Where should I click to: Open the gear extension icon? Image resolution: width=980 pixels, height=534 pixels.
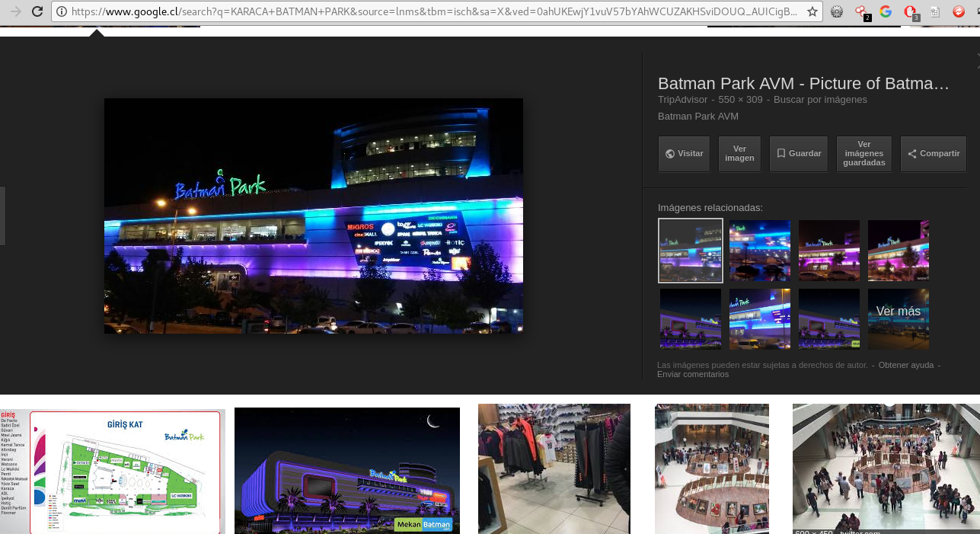[837, 11]
